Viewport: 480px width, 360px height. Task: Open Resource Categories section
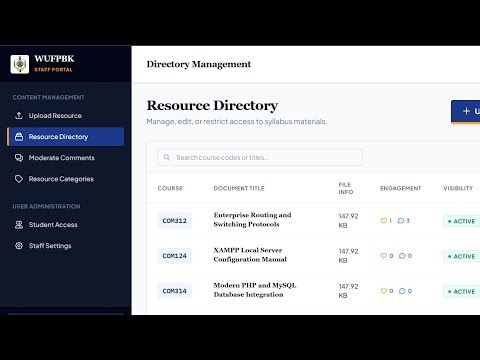pyautogui.click(x=66, y=179)
